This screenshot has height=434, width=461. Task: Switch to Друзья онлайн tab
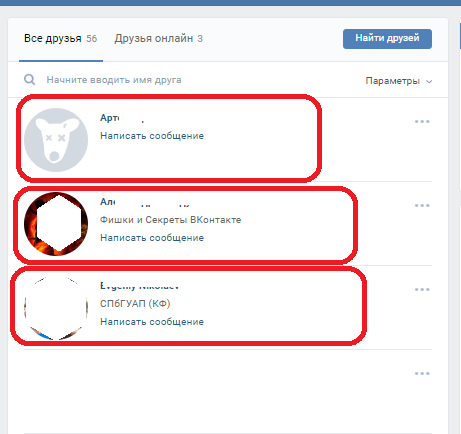(159, 39)
